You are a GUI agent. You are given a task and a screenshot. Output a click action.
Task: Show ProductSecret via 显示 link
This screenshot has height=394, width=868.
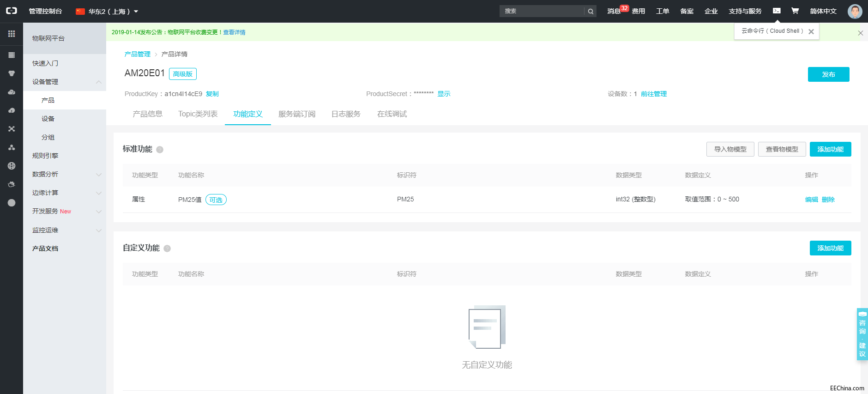click(444, 94)
